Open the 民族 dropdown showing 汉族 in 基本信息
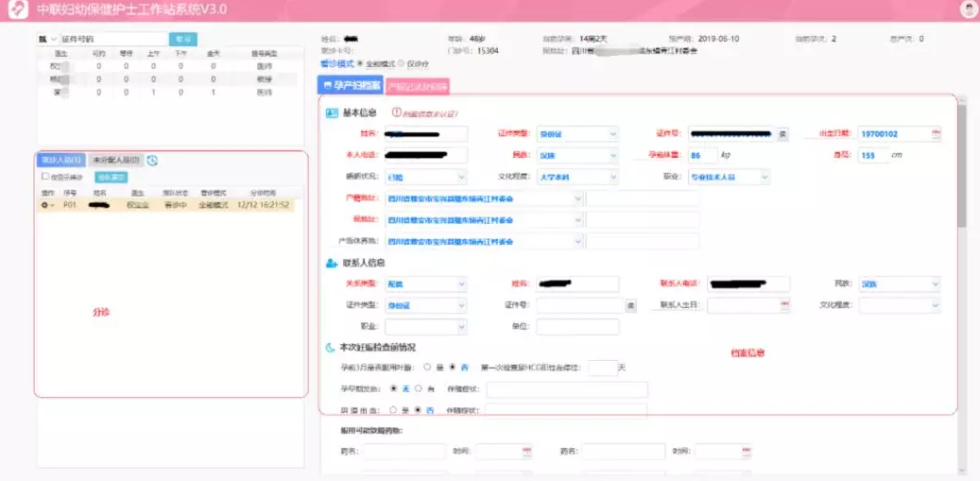Viewport: 980px width, 481px height. point(576,156)
